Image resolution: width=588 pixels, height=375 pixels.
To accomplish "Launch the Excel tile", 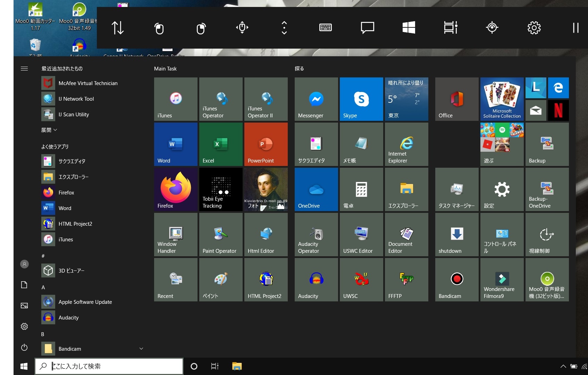I will [x=221, y=144].
